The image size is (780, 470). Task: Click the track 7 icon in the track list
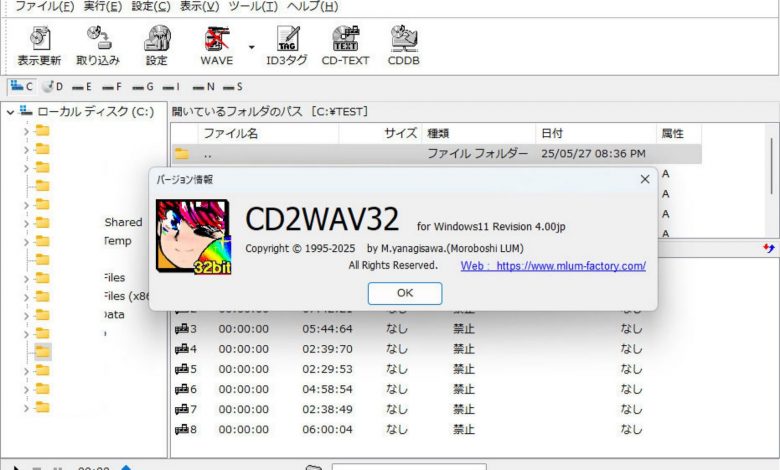click(182, 409)
